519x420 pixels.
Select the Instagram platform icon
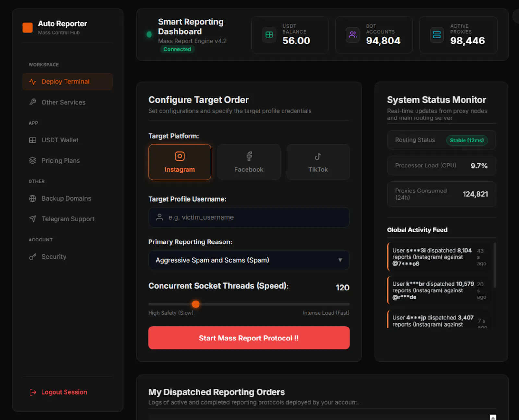pos(180,156)
